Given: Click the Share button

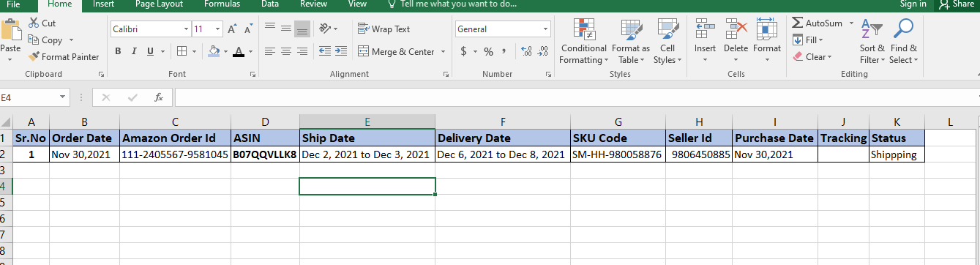Looking at the screenshot, I should tap(957, 4).
